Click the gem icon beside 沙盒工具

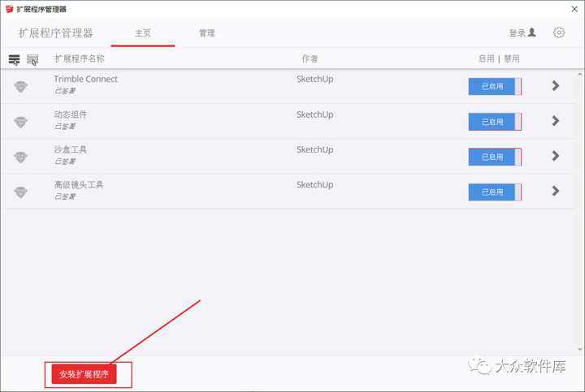(x=20, y=157)
